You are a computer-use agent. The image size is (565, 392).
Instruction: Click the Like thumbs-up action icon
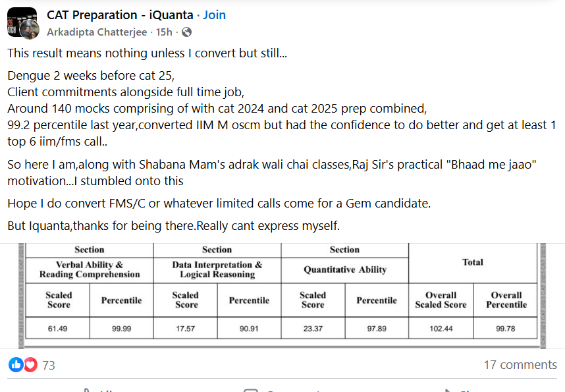pyautogui.click(x=85, y=390)
